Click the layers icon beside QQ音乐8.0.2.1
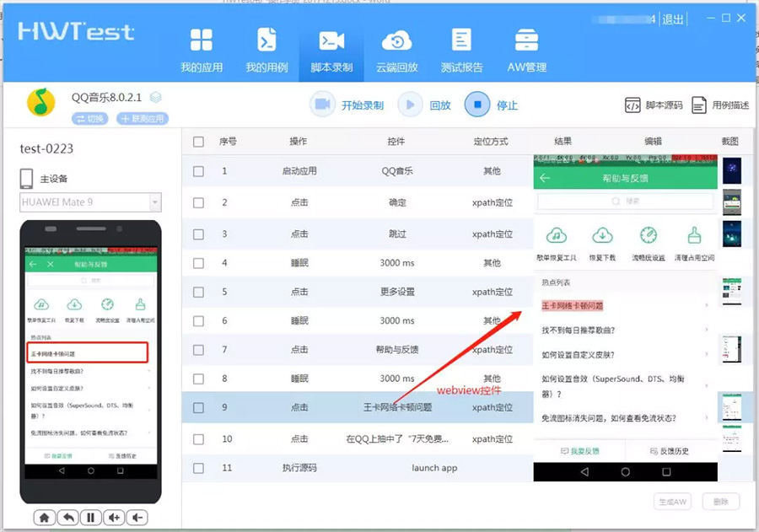This screenshot has height=532, width=759. point(155,98)
